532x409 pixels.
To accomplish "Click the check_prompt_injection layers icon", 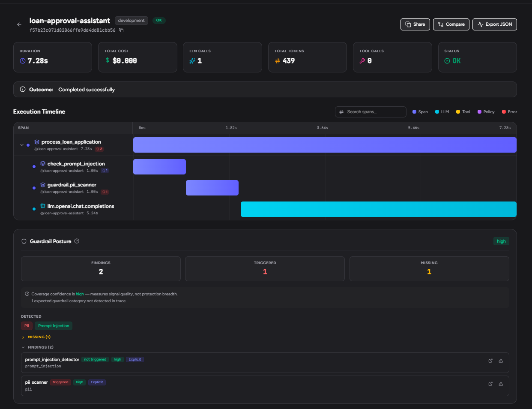I will point(43,163).
